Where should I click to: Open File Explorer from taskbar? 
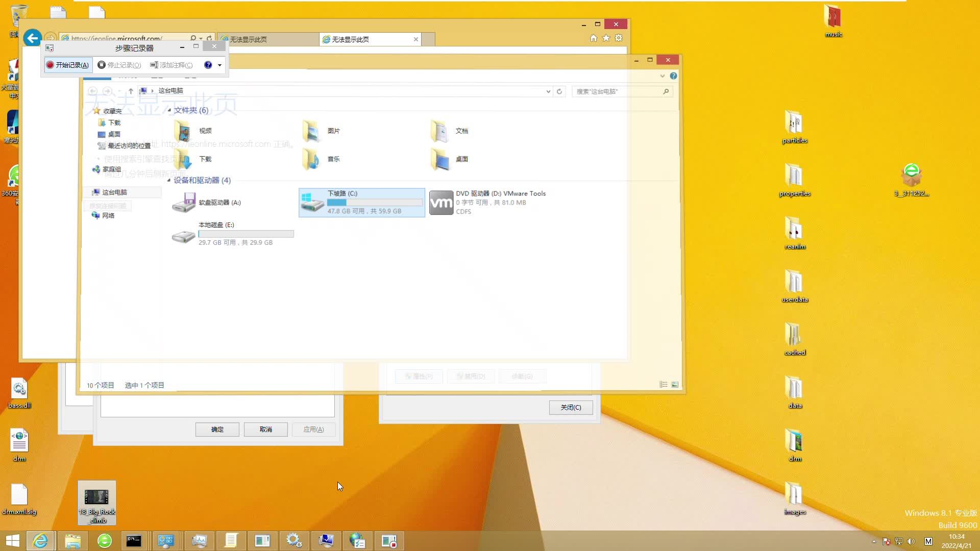tap(72, 541)
